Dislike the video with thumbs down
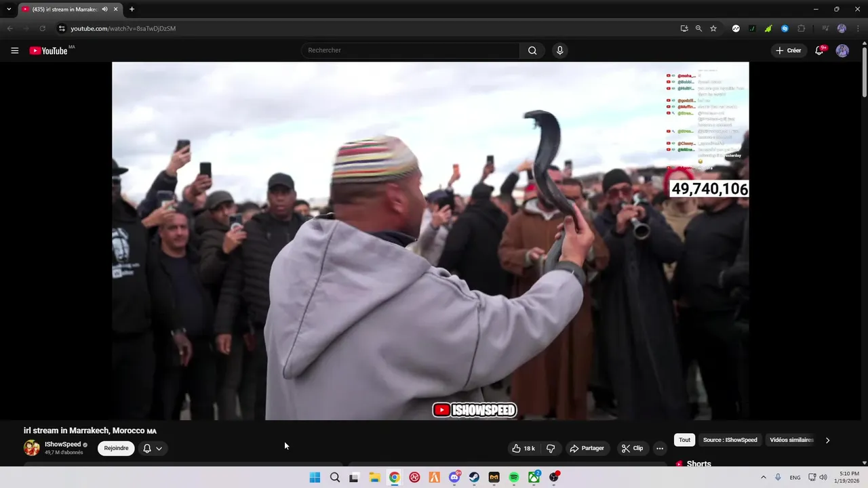The image size is (868, 488). click(x=551, y=449)
